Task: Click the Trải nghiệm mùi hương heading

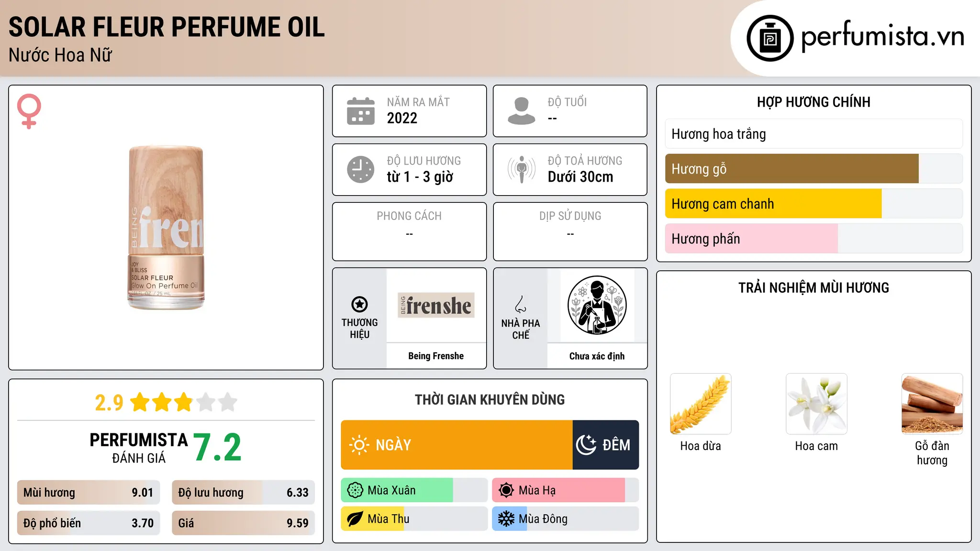Action: (x=814, y=288)
